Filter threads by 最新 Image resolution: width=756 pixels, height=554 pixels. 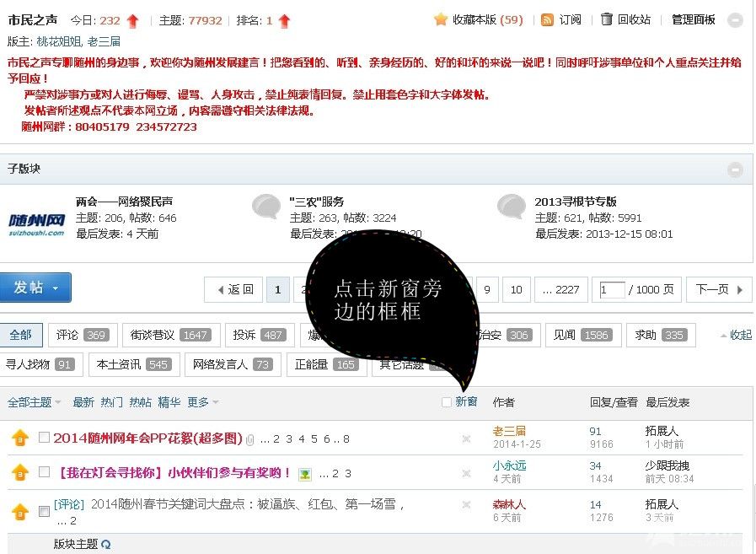point(83,402)
